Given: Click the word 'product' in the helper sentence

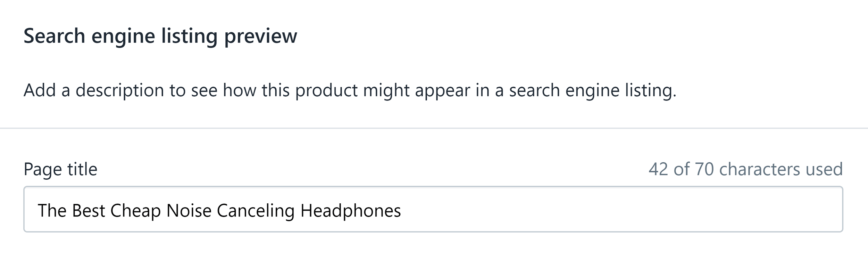Looking at the screenshot, I should pos(326,91).
